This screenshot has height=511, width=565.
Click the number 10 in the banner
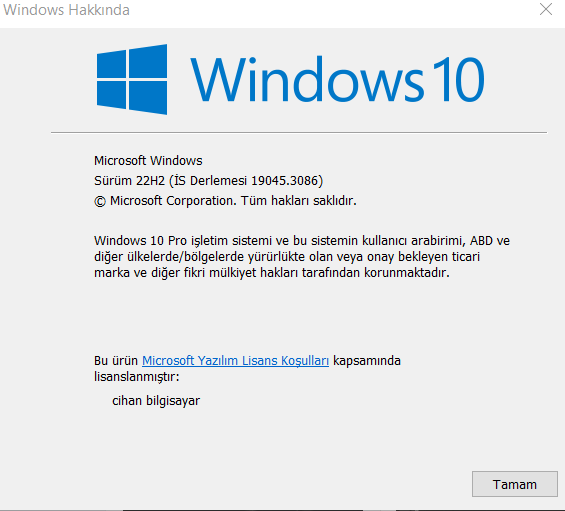[x=458, y=79]
